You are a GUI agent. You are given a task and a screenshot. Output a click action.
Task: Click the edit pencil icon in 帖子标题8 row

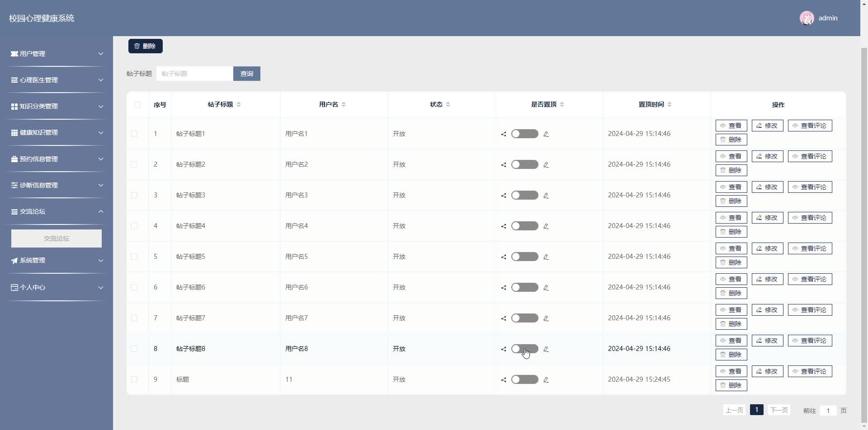(x=546, y=349)
